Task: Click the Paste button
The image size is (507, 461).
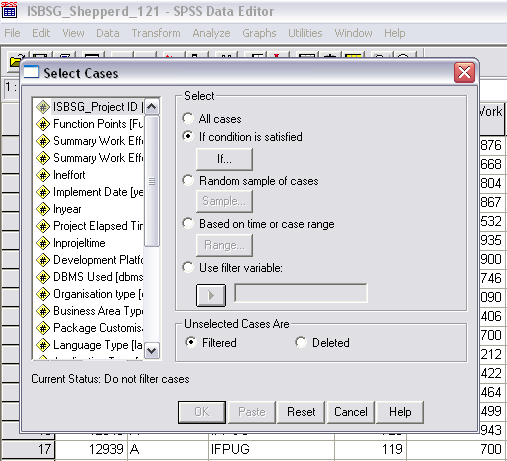Action: pos(252,412)
